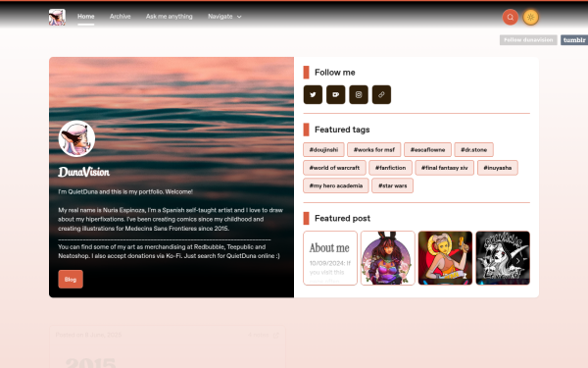Select the #star wars tag
This screenshot has width=588, height=368.
(x=392, y=185)
